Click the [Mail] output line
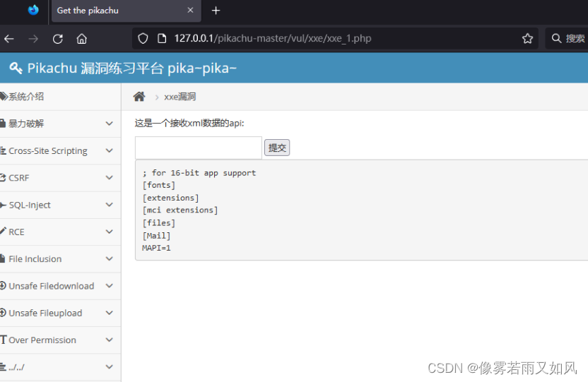Image resolution: width=588 pixels, height=382 pixels. [156, 236]
